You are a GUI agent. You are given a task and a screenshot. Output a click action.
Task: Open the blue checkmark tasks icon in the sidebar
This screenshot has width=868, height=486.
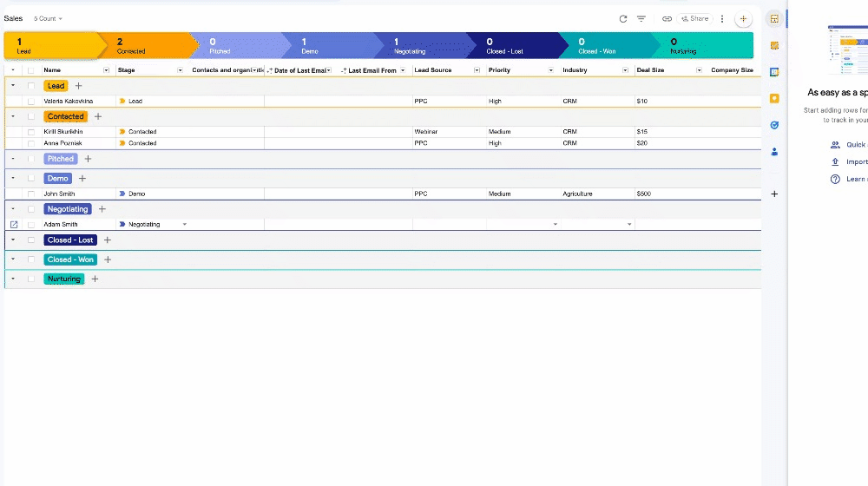pyautogui.click(x=774, y=125)
